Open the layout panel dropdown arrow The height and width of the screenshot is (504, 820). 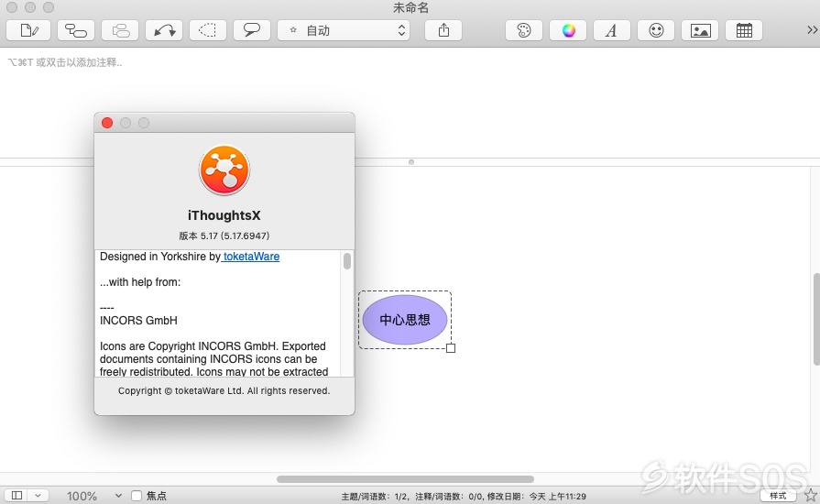[38, 495]
